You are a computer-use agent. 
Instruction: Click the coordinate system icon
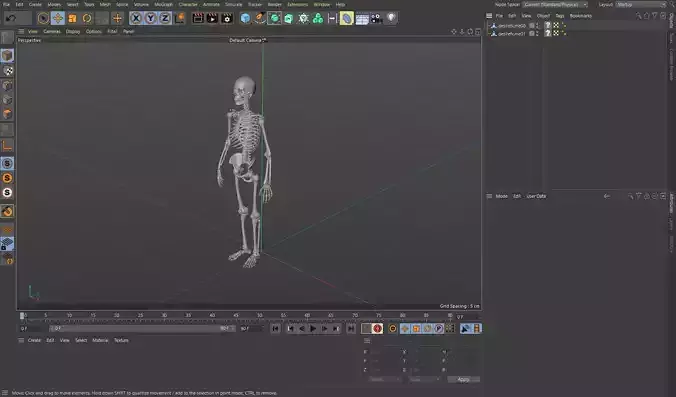click(179, 18)
